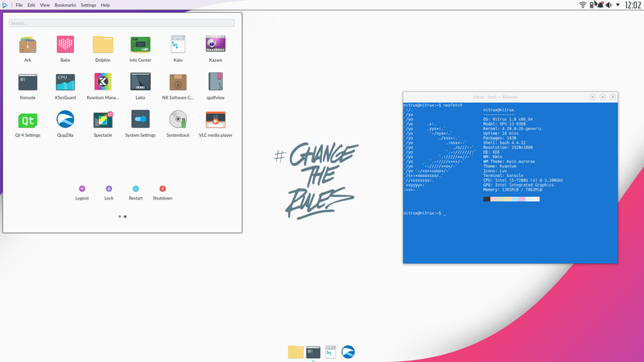Open the Settings menu
The width and height of the screenshot is (644, 362).
89,5
